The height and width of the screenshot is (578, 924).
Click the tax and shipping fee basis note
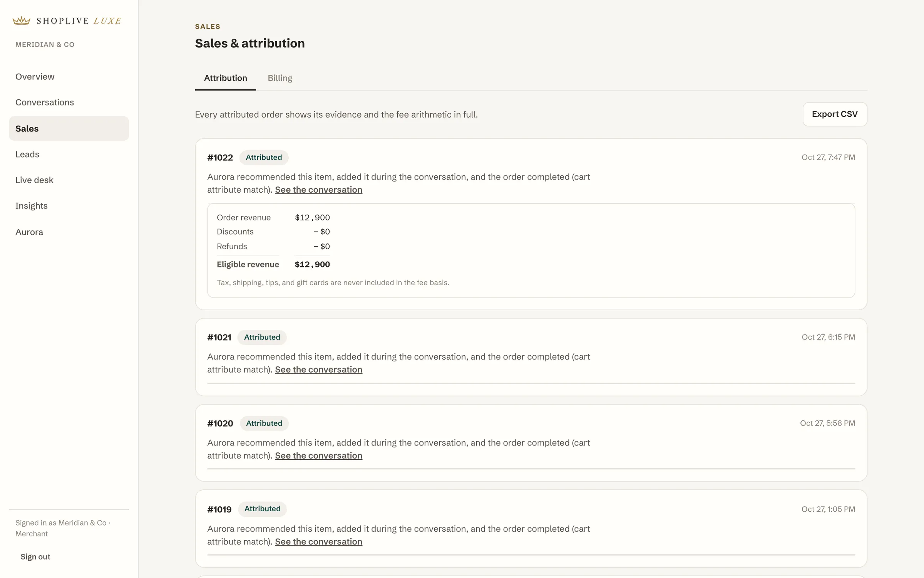(x=333, y=282)
